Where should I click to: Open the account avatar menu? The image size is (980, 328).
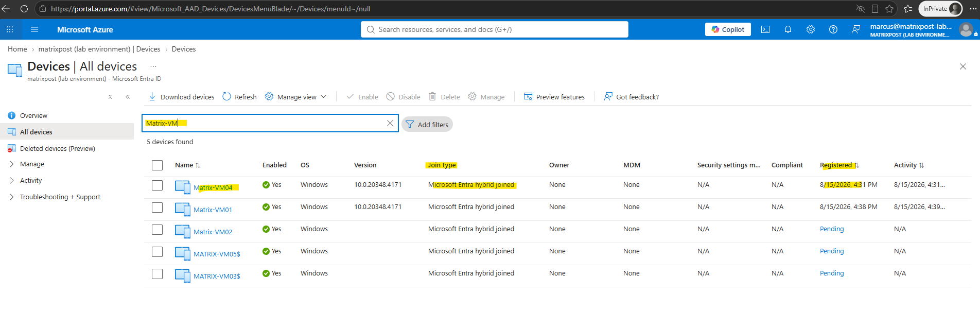coord(966,29)
